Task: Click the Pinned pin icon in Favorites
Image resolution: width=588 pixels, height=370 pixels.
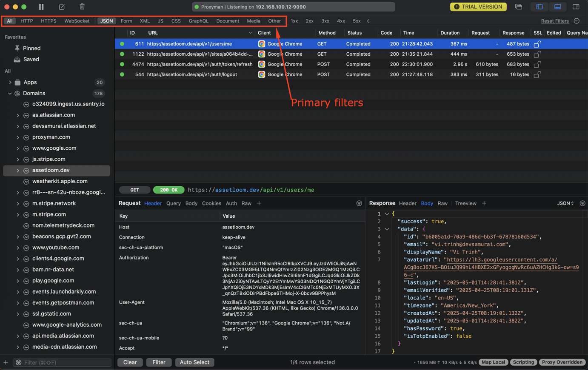Action: click(x=17, y=48)
